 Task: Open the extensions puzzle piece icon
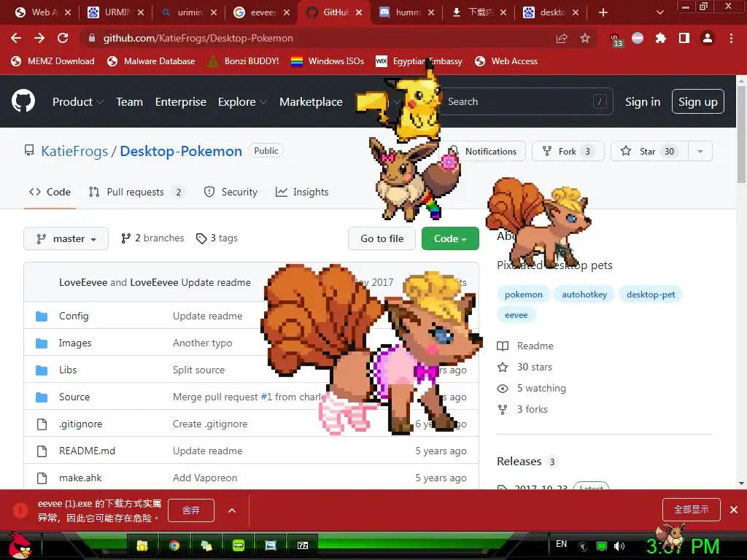661,38
